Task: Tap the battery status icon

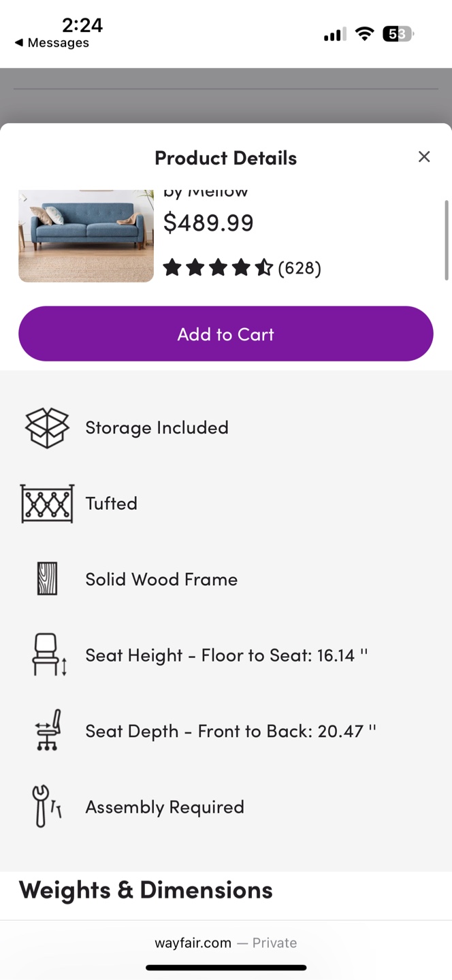Action: 398,34
